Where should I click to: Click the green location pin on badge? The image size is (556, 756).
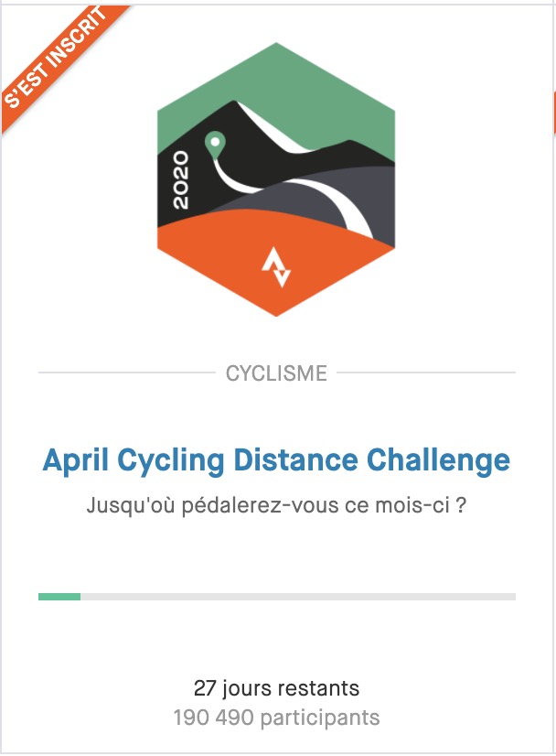click(x=215, y=144)
